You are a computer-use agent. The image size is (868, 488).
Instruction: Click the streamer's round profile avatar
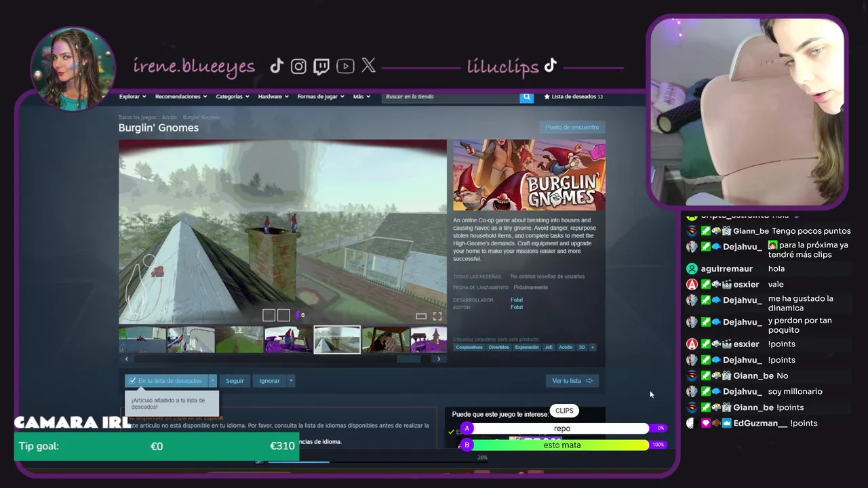(x=73, y=70)
